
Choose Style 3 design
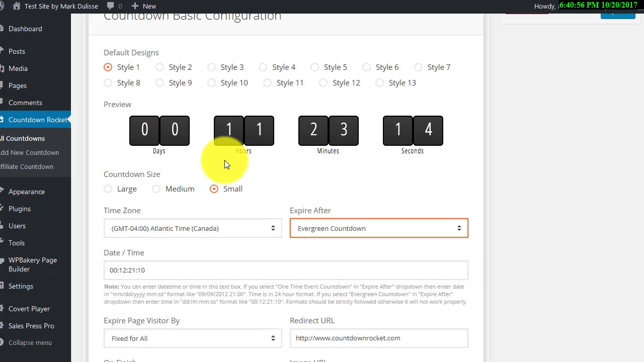pyautogui.click(x=211, y=67)
